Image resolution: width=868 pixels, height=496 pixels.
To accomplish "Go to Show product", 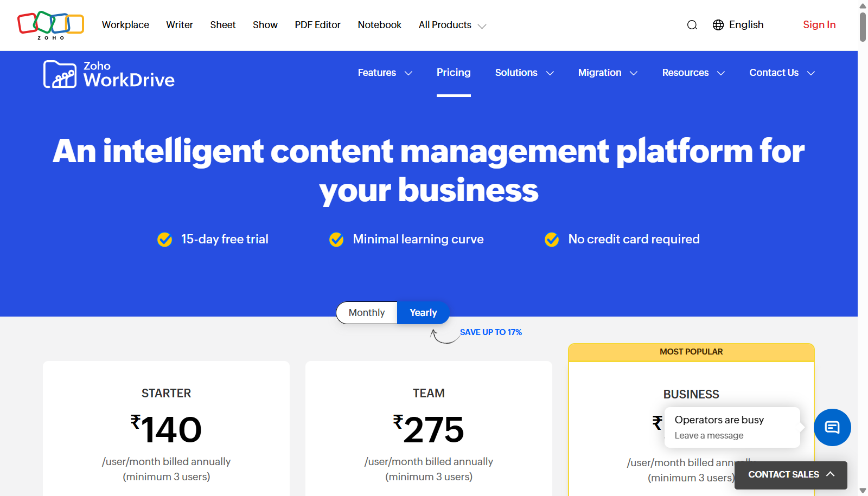I will click(265, 25).
